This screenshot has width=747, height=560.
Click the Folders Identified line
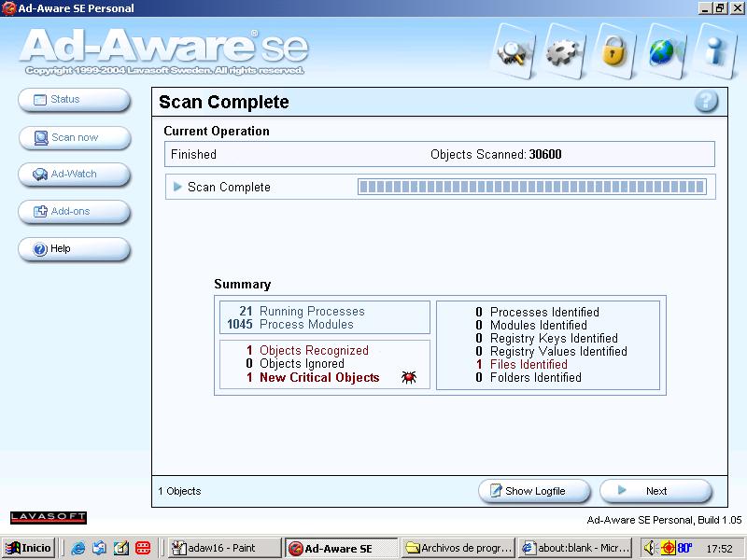(x=529, y=378)
